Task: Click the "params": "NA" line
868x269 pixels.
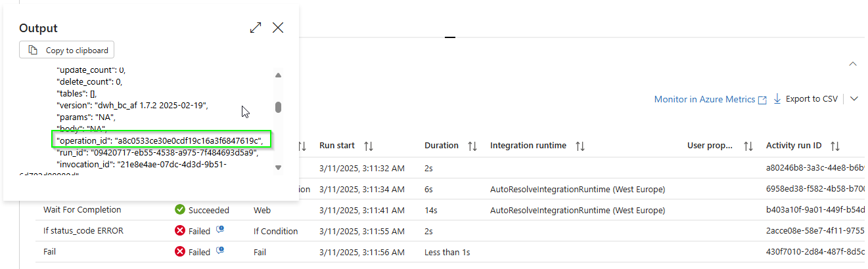Action: 86,117
